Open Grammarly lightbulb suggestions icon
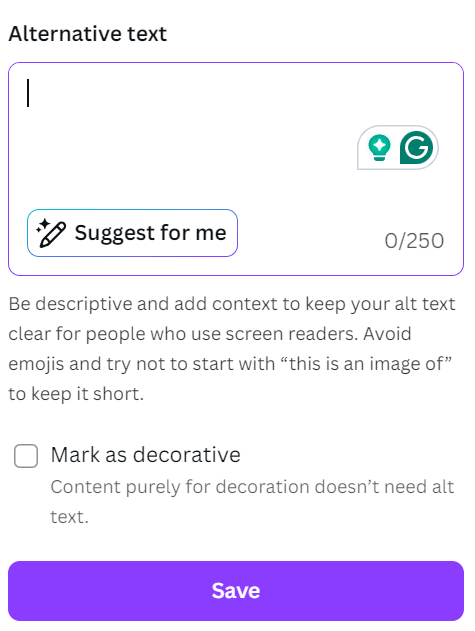The image size is (475, 631). coord(379,148)
